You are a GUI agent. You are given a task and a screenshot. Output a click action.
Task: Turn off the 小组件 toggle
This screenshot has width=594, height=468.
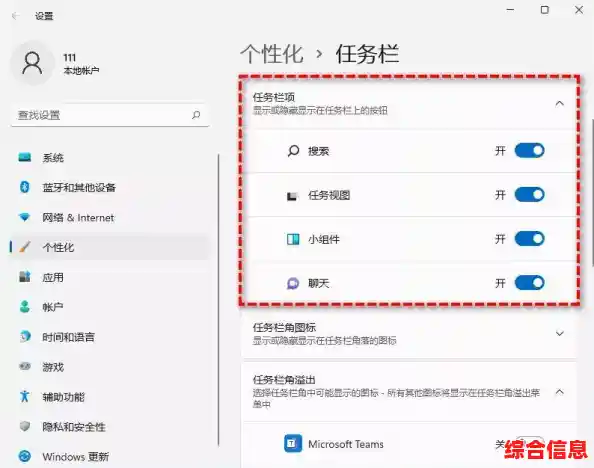point(529,238)
